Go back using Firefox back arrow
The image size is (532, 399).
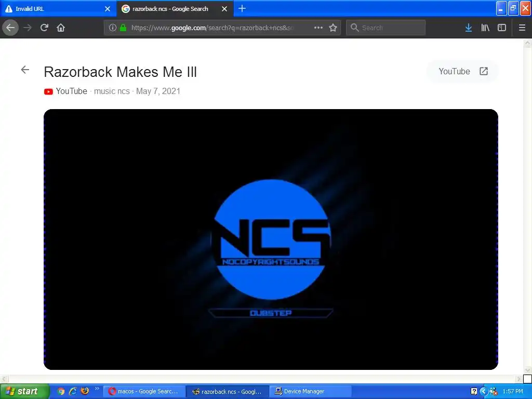10,28
